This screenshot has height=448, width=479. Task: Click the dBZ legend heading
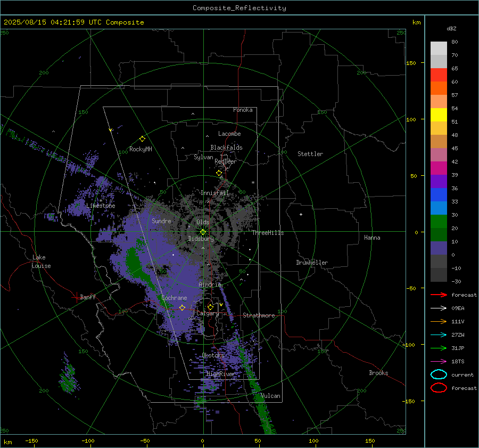pos(451,28)
